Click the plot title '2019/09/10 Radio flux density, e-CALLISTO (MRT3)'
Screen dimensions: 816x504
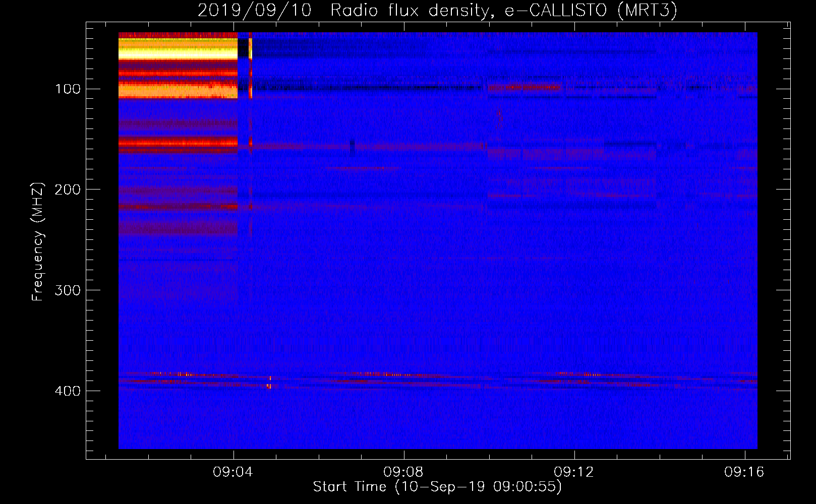tap(437, 10)
